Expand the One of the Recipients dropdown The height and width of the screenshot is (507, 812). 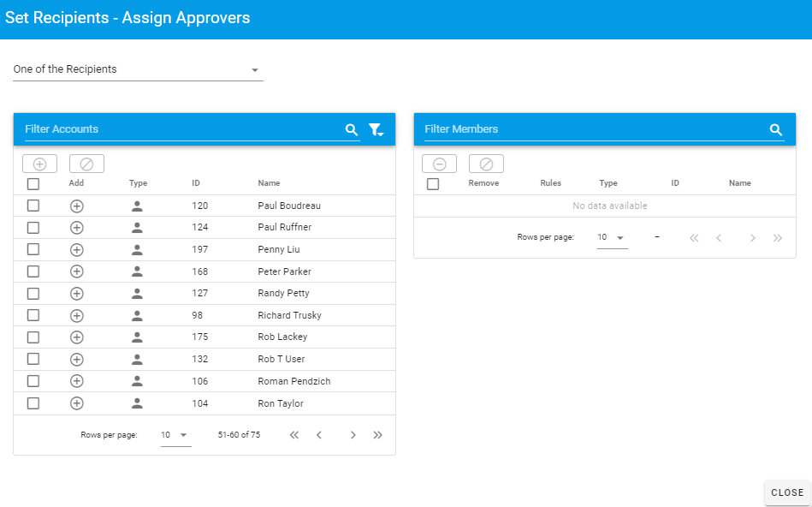pos(138,69)
